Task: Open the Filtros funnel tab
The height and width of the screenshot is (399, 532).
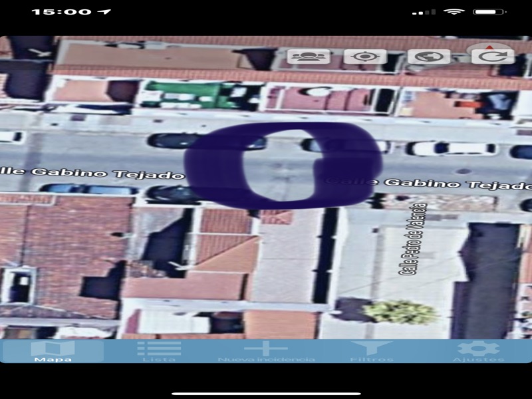Action: 372,351
